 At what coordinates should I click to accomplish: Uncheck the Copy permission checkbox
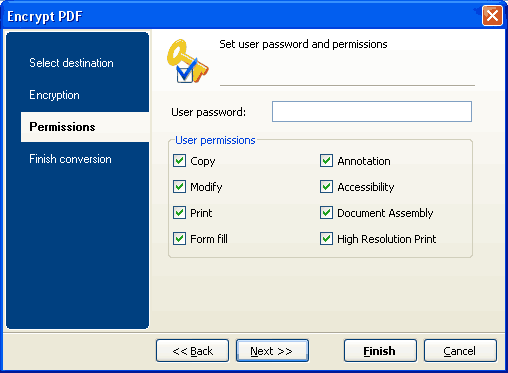click(x=179, y=161)
